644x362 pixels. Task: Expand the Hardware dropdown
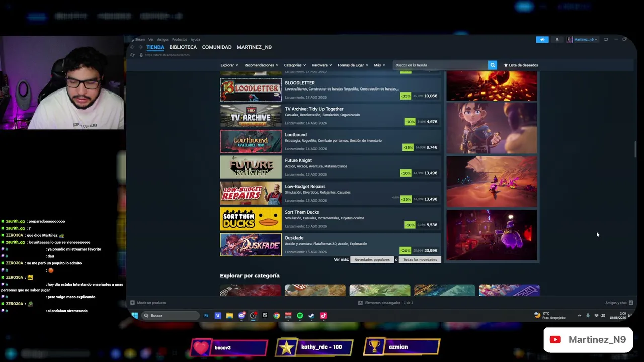click(x=321, y=65)
